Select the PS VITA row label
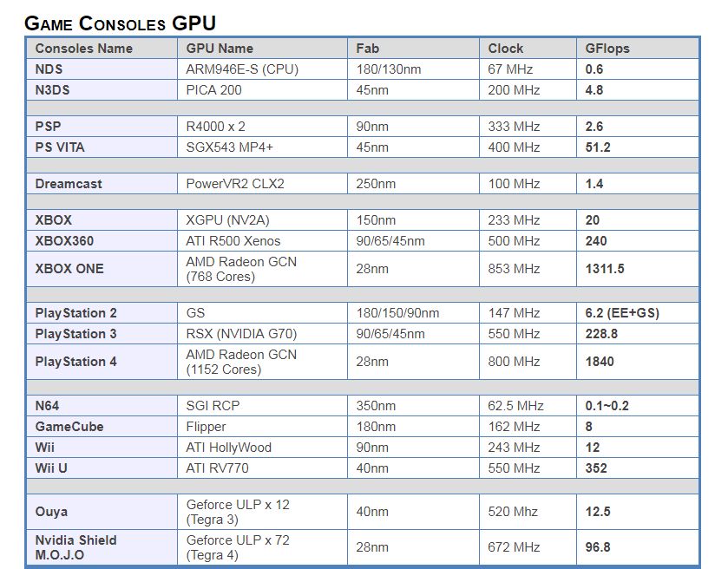The width and height of the screenshot is (728, 569). point(60,147)
